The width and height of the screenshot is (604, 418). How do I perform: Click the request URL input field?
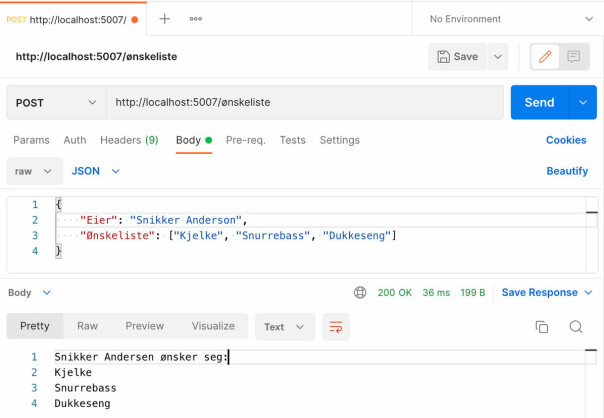point(304,102)
